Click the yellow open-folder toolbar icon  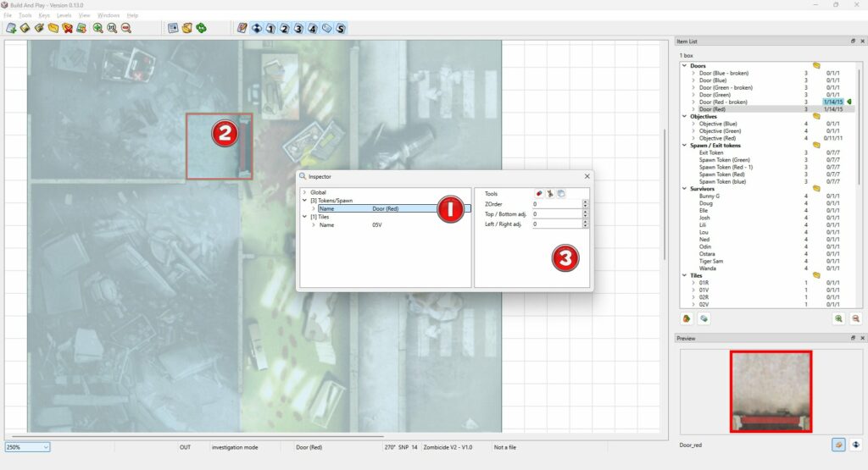pyautogui.click(x=53, y=28)
